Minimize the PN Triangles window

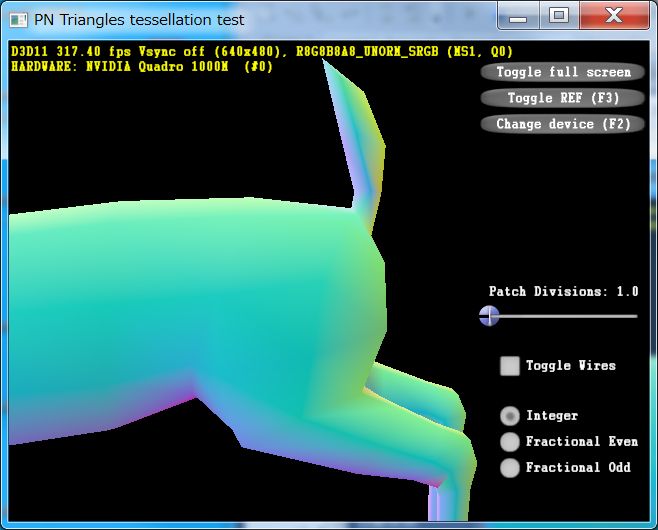[x=518, y=18]
